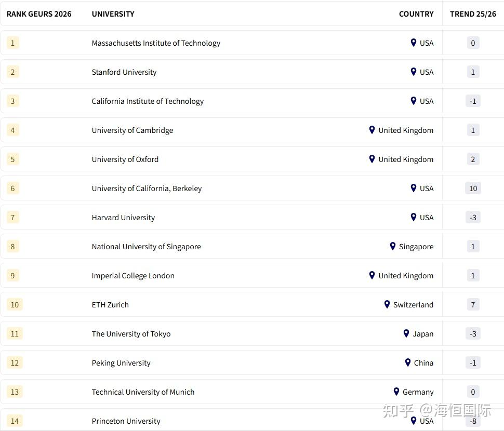Open the Stanford University entry
Screen dimensions: 504x431
124,72
